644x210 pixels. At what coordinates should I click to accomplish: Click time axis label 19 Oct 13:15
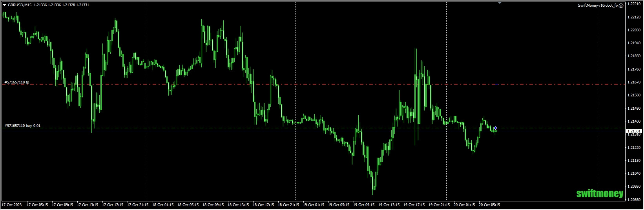389,205
